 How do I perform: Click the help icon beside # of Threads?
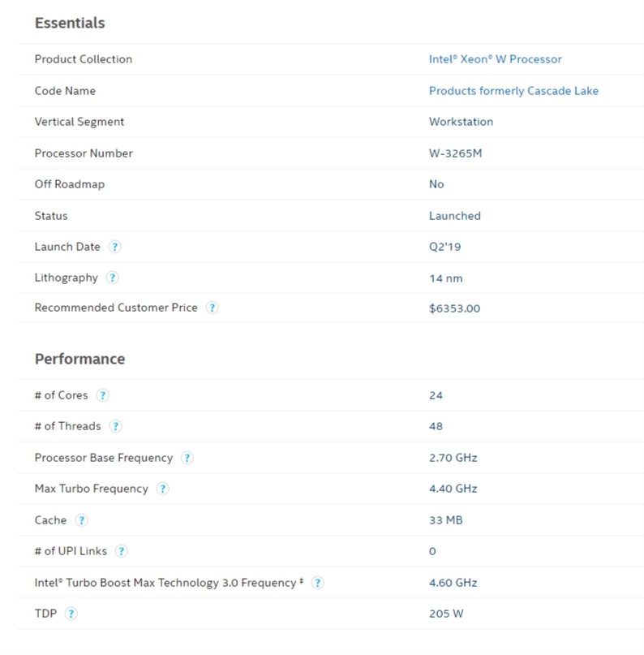(x=116, y=426)
